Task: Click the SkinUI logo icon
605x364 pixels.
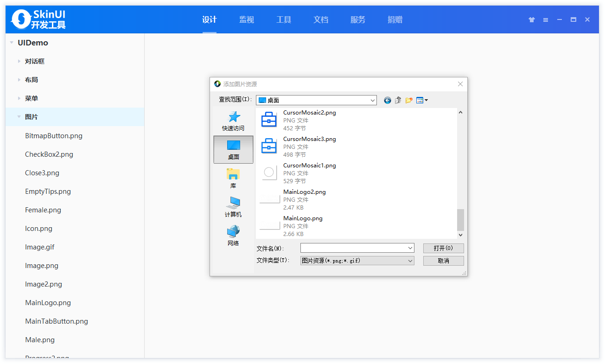Action: click(21, 19)
